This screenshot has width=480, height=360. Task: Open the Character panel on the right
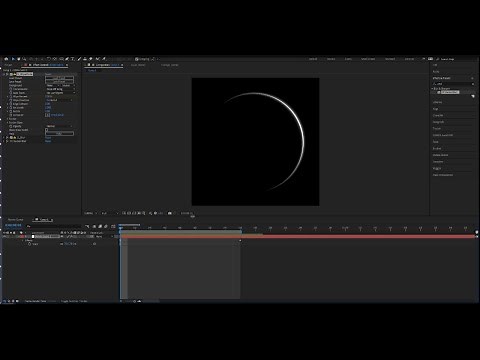[438, 115]
